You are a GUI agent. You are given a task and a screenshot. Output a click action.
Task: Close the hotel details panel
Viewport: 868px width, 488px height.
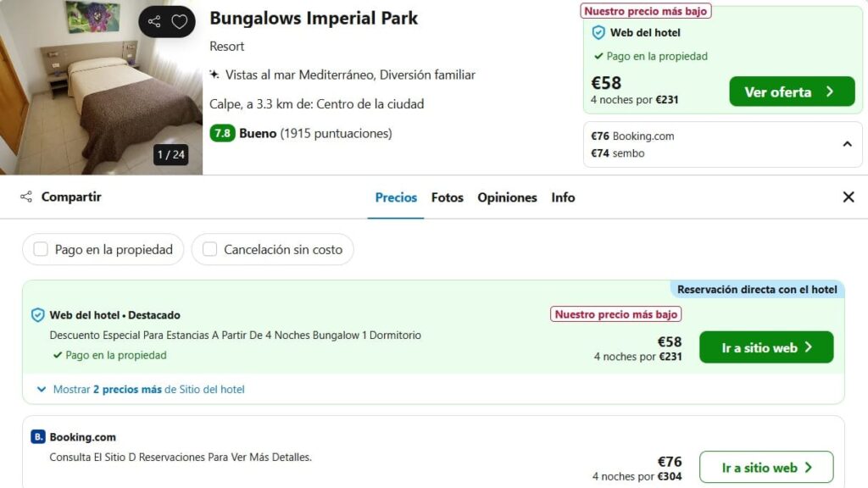(848, 197)
